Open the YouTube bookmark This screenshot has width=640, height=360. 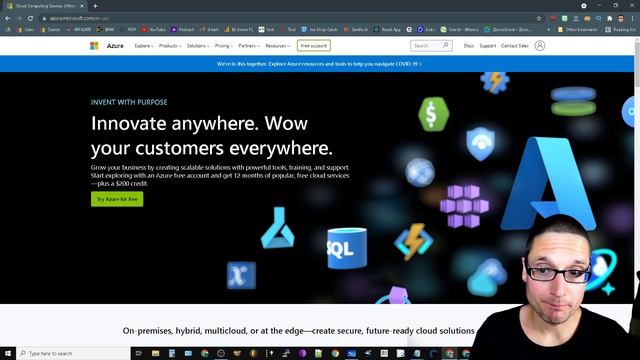[153, 29]
